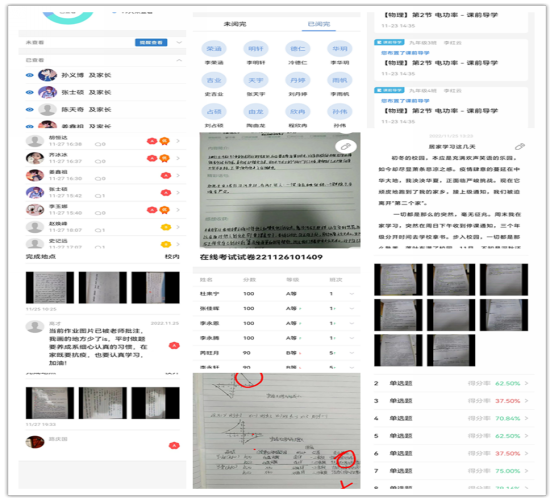
Task: Switch to the 已阅完 tab
Action: pos(319,24)
